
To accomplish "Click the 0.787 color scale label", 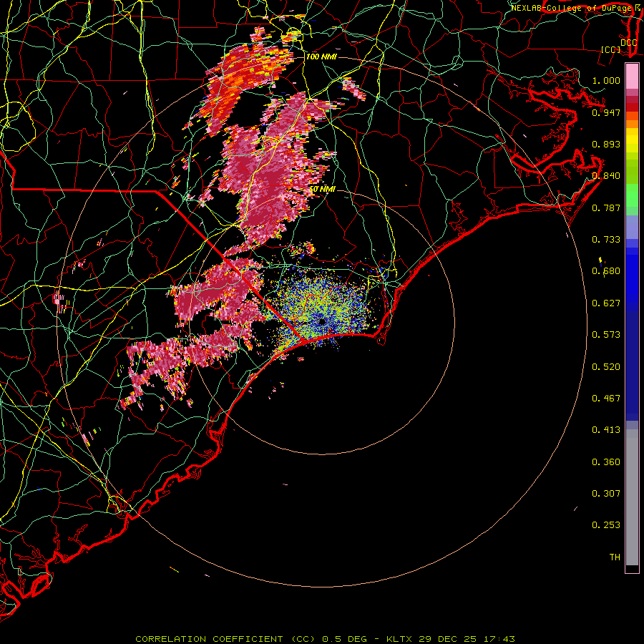I will coord(606,208).
